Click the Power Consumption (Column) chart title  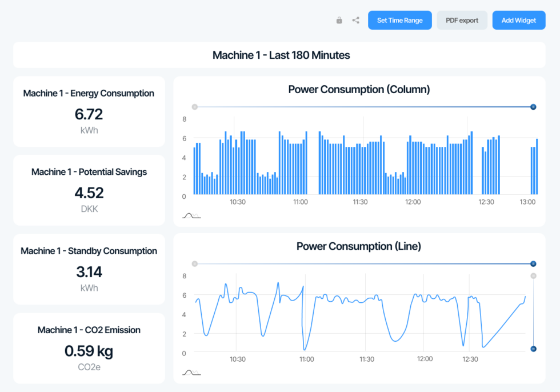click(358, 89)
